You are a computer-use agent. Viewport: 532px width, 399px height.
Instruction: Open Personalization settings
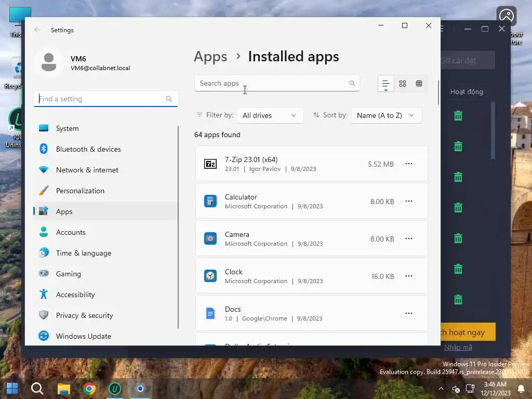pyautogui.click(x=105, y=191)
